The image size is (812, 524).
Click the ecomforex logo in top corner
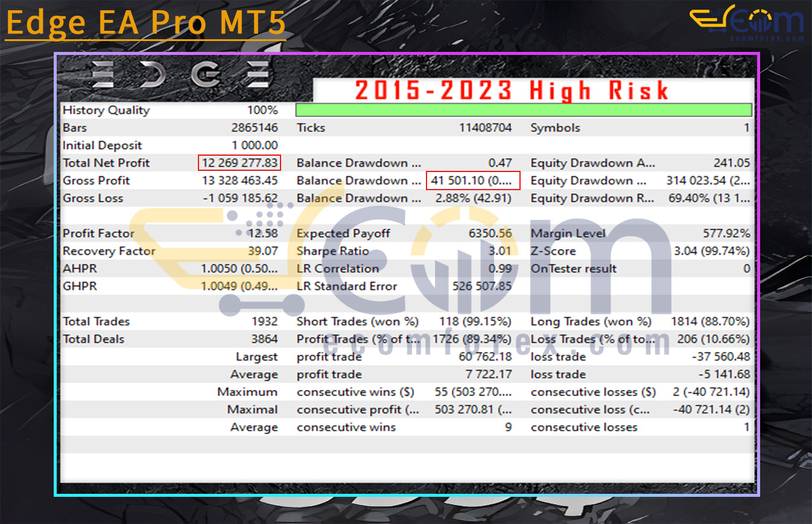pyautogui.click(x=747, y=23)
